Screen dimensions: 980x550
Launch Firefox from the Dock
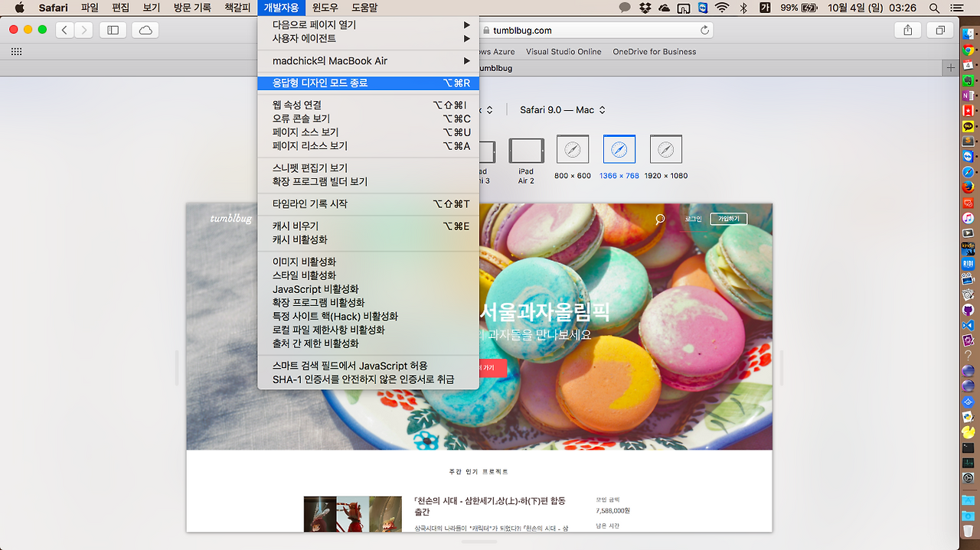tap(968, 187)
